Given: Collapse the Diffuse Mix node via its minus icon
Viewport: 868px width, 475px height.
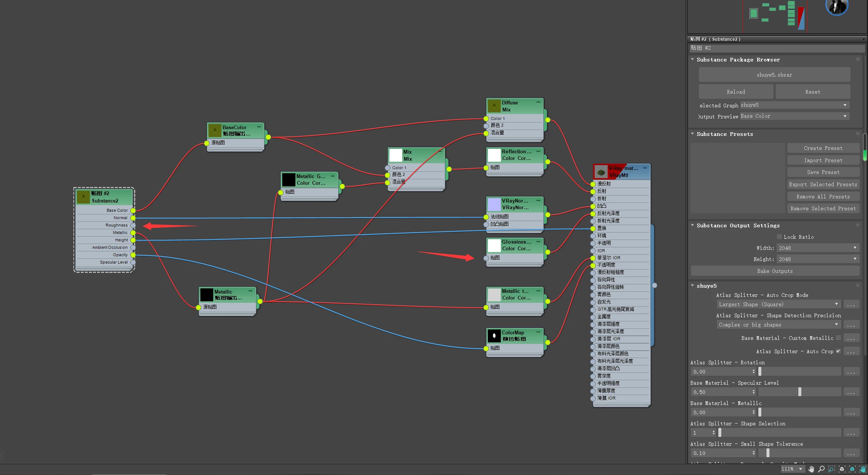Looking at the screenshot, I should pos(538,102).
